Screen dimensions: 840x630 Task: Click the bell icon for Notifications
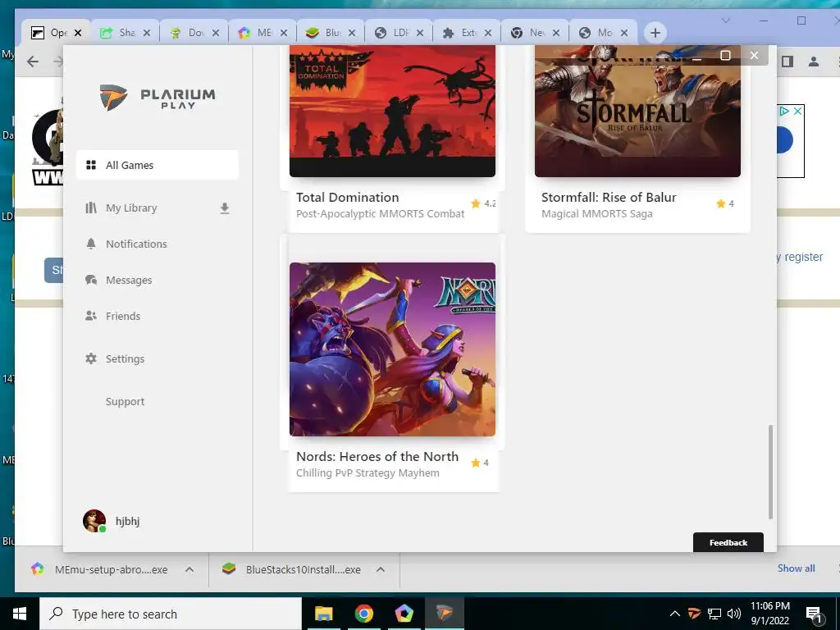(x=91, y=244)
